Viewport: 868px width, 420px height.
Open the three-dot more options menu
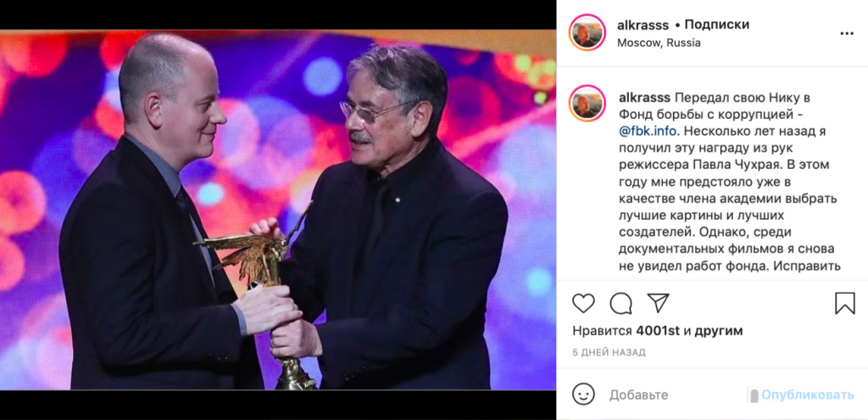click(847, 34)
